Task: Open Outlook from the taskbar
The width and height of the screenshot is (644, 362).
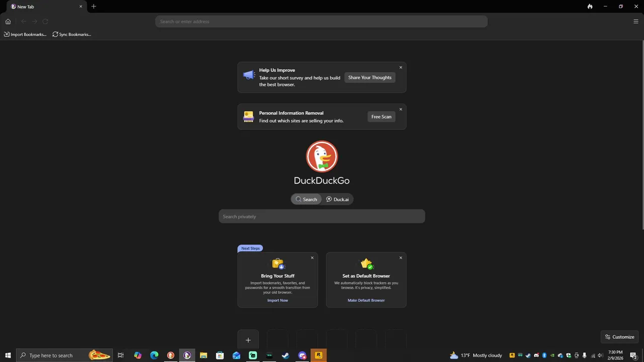Action: pos(236,355)
